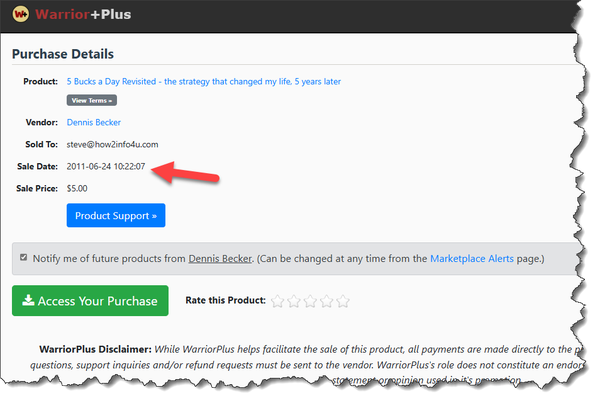Rate the product three stars
Image resolution: width=600 pixels, height=403 pixels.
coord(310,301)
